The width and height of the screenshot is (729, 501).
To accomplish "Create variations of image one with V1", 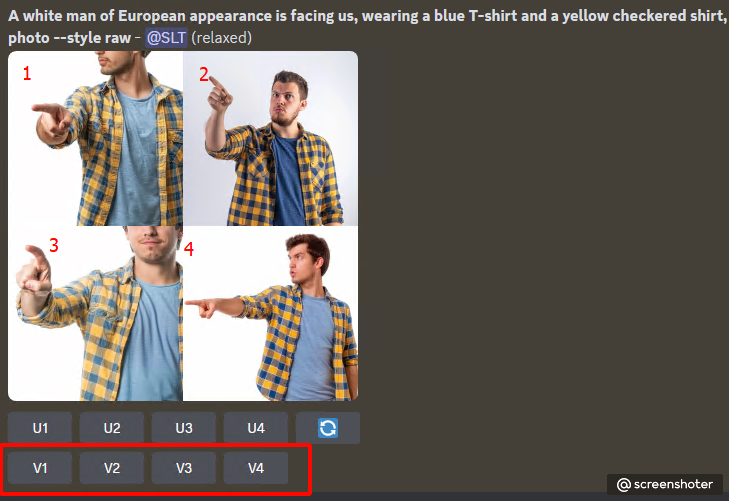I will [x=40, y=468].
